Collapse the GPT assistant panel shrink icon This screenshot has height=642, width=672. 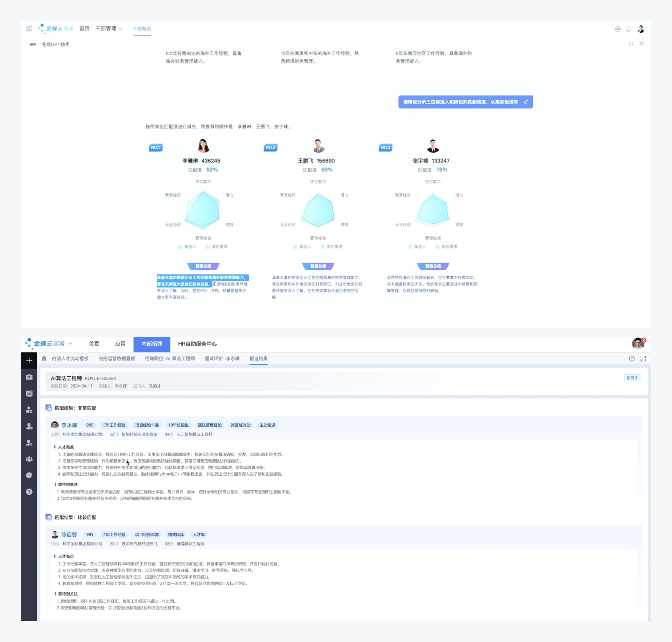pyautogui.click(x=631, y=44)
